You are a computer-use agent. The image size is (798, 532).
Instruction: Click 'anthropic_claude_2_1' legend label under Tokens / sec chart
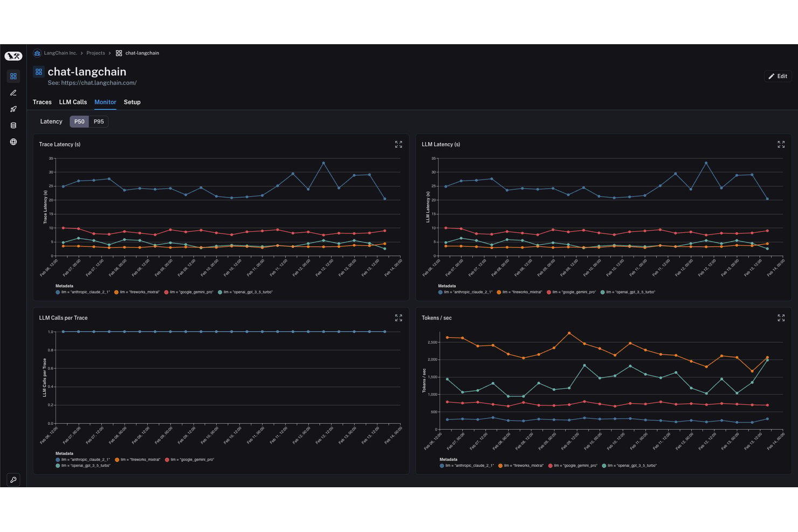click(x=470, y=466)
